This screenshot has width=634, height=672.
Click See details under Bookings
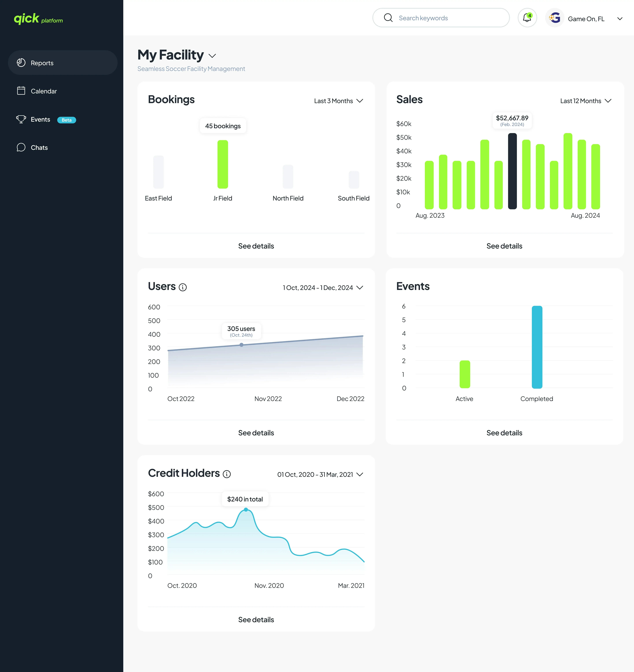[256, 246]
